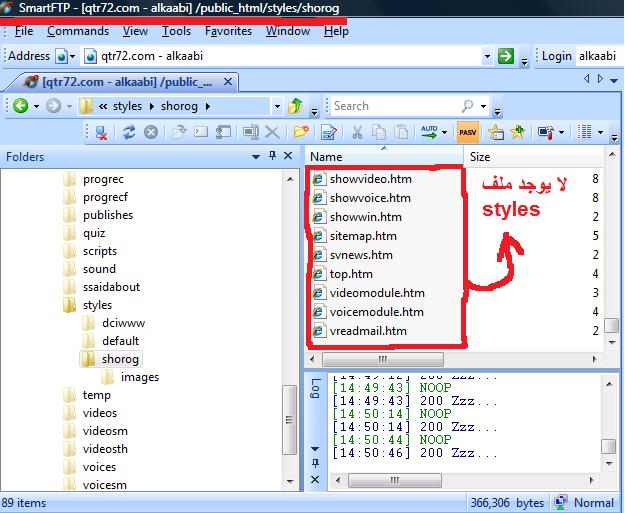
Task: Expand the path breadcrumb dropdown
Action: pos(276,106)
